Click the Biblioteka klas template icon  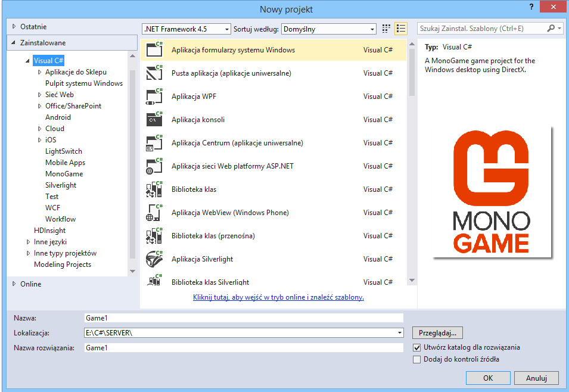pos(154,189)
